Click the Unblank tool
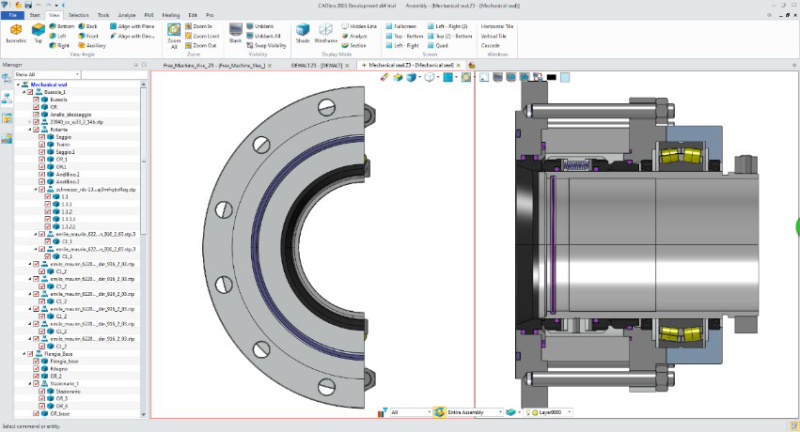 click(260, 26)
